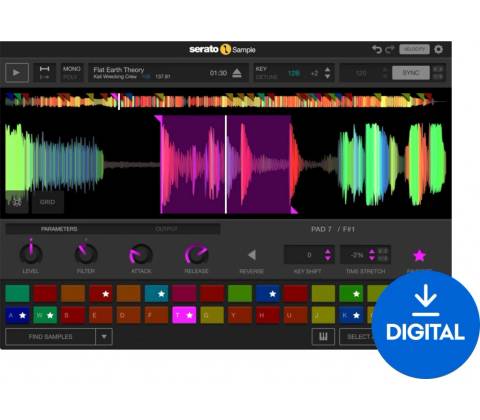The height and width of the screenshot is (420, 480).
Task: Click the snap icon left of GRID
Action: point(17,202)
